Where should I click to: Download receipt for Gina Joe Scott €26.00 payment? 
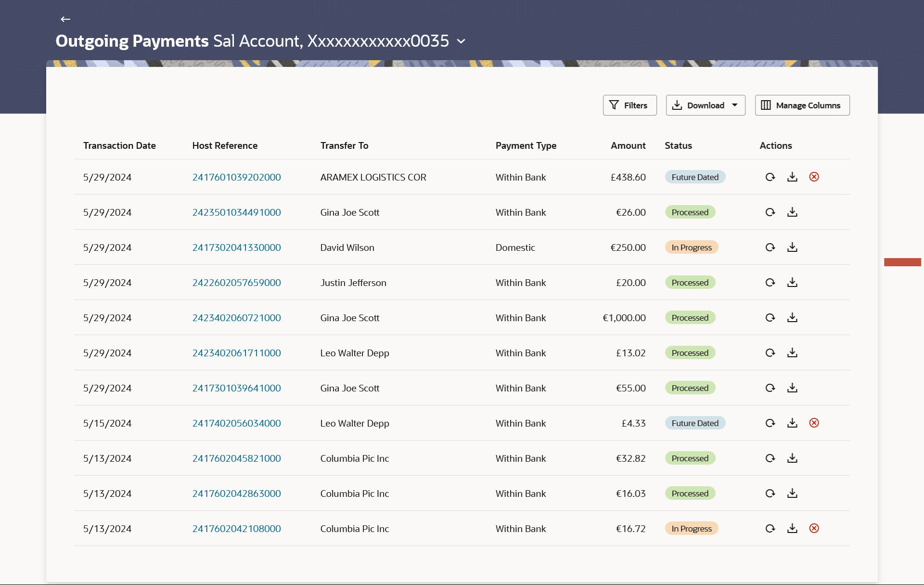tap(792, 212)
